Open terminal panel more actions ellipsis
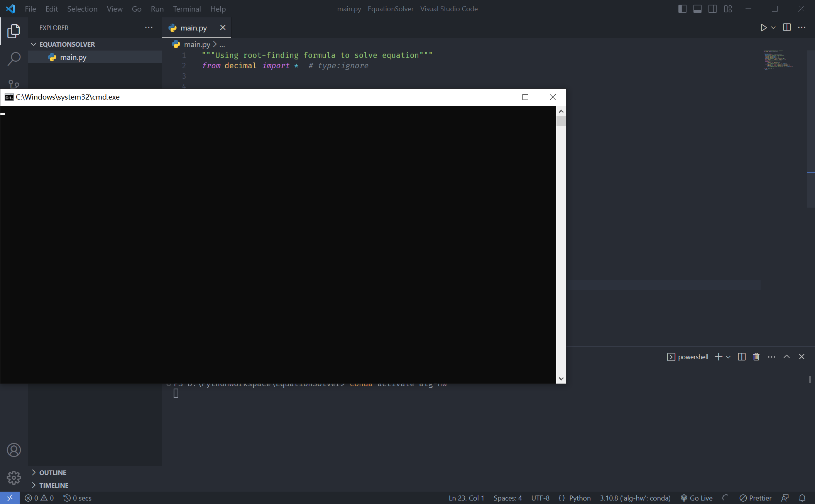 (x=772, y=357)
